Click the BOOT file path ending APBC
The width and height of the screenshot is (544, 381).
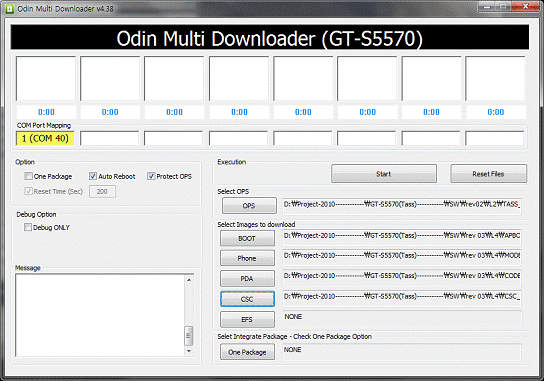(x=402, y=237)
